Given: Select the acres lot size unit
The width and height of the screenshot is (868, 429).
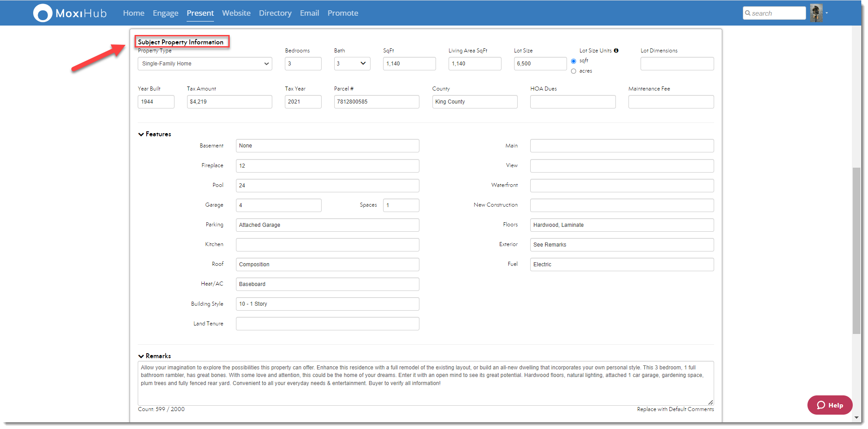Looking at the screenshot, I should [573, 71].
